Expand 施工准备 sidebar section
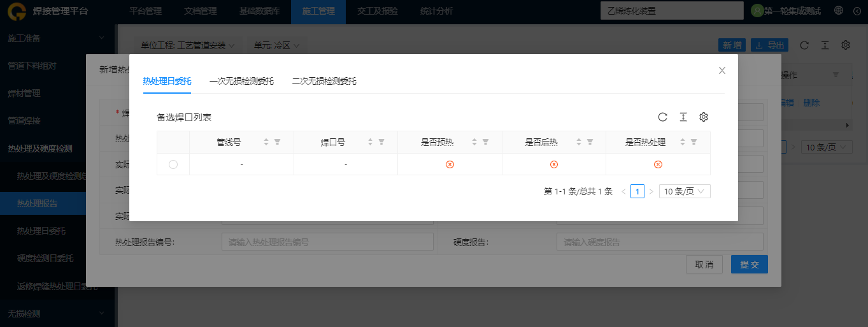Image resolution: width=868 pixels, height=327 pixels. coord(57,38)
